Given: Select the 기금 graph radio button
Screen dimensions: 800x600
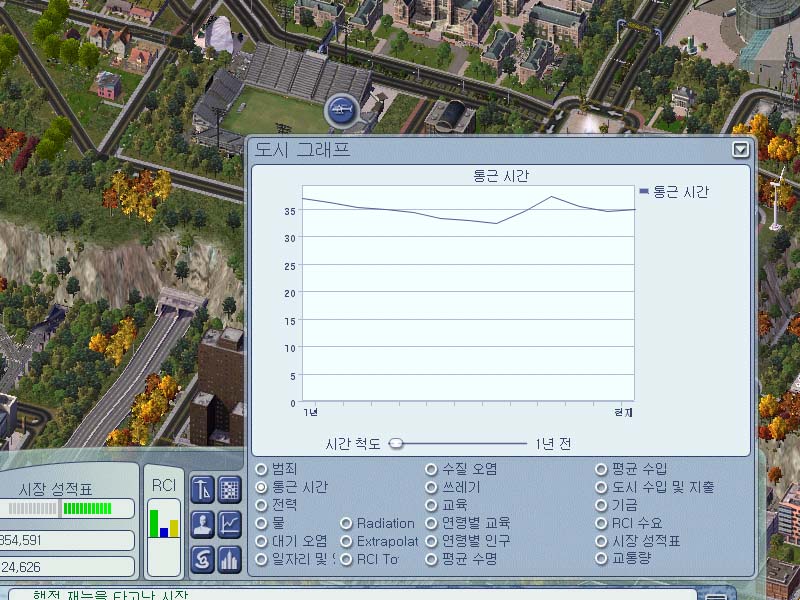Looking at the screenshot, I should point(602,505).
